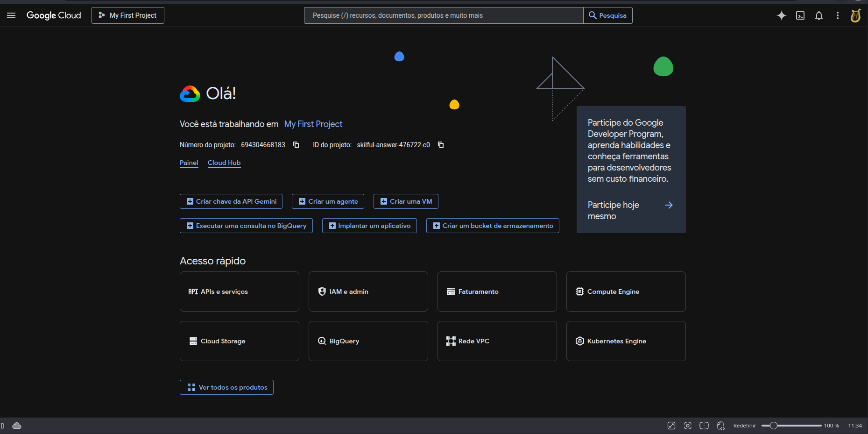Image resolution: width=868 pixels, height=434 pixels.
Task: Click the 11:34 clock
Action: (x=855, y=426)
